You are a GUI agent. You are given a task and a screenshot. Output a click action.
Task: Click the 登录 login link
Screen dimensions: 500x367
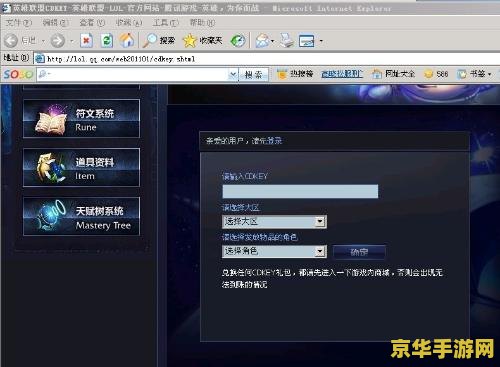tap(275, 141)
